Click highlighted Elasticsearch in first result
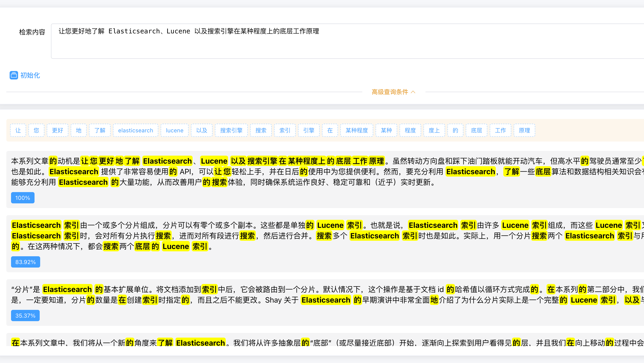644x363 pixels. point(167,161)
